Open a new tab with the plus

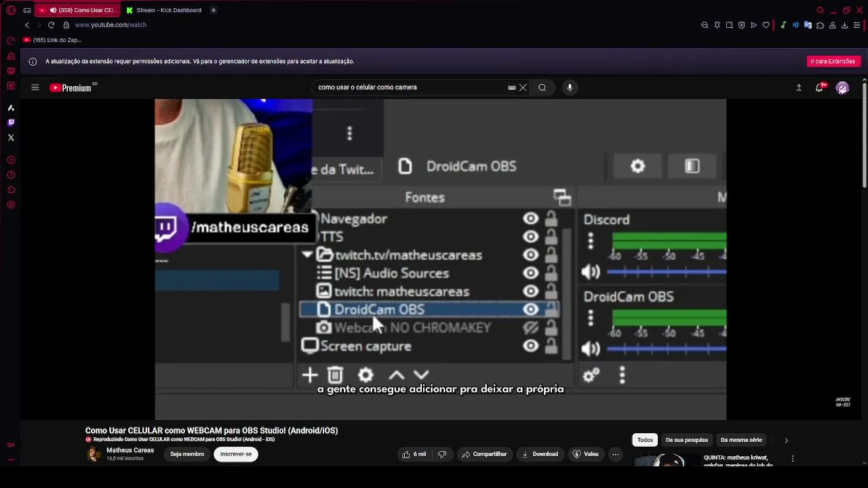(x=214, y=10)
